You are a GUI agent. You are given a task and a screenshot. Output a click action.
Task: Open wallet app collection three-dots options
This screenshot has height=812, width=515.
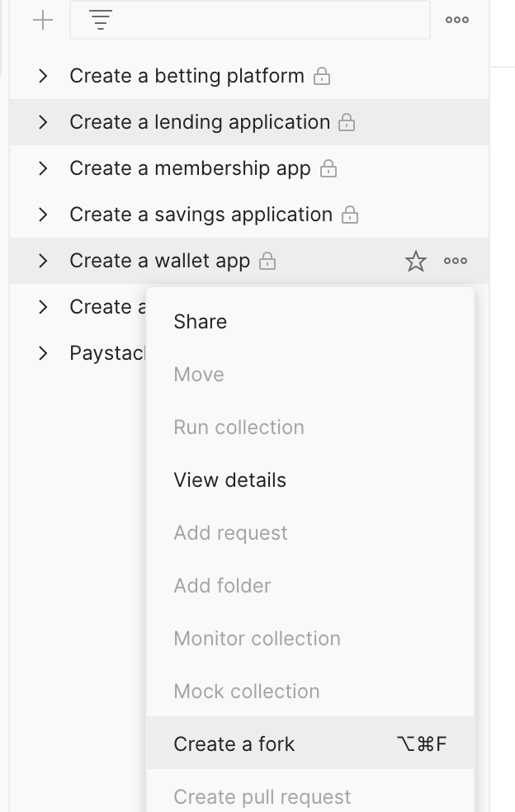pos(456,262)
